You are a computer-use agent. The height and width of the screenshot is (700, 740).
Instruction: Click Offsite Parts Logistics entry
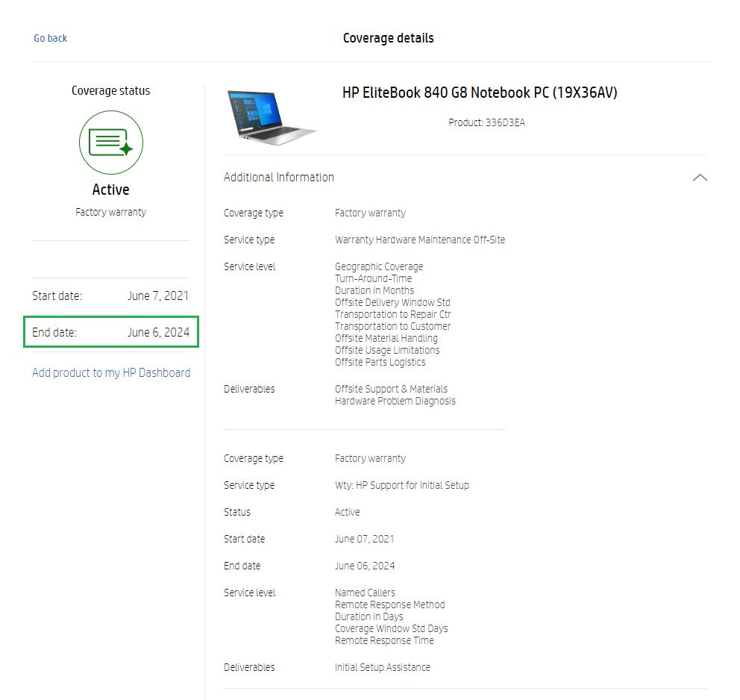point(380,362)
